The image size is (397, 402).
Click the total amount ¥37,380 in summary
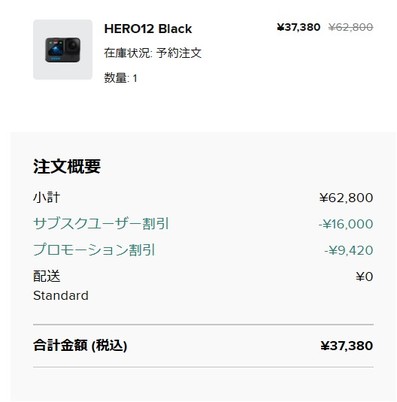click(x=347, y=346)
